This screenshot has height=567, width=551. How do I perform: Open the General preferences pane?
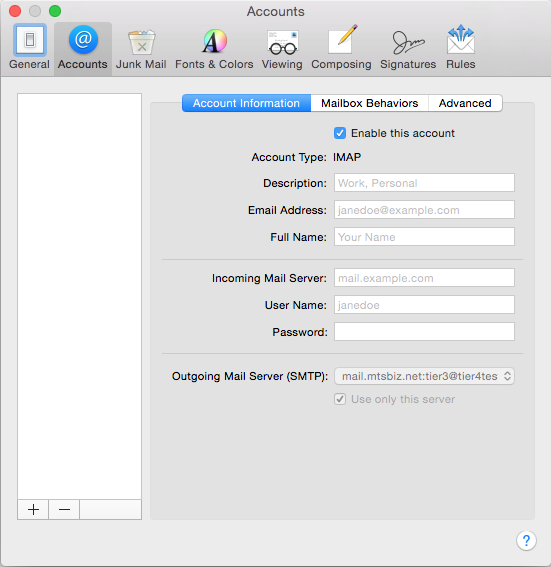pyautogui.click(x=29, y=47)
